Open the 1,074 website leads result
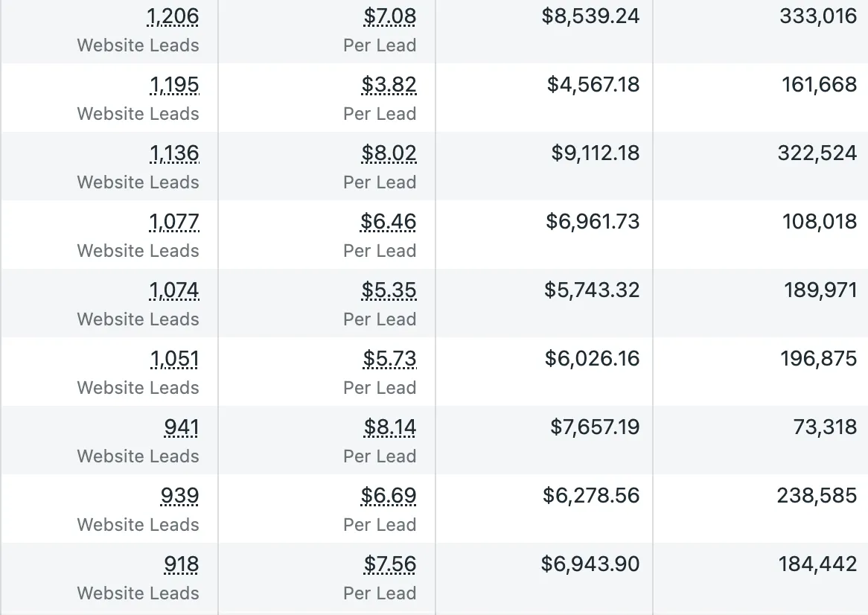Viewport: 868px width, 615px height. [173, 290]
